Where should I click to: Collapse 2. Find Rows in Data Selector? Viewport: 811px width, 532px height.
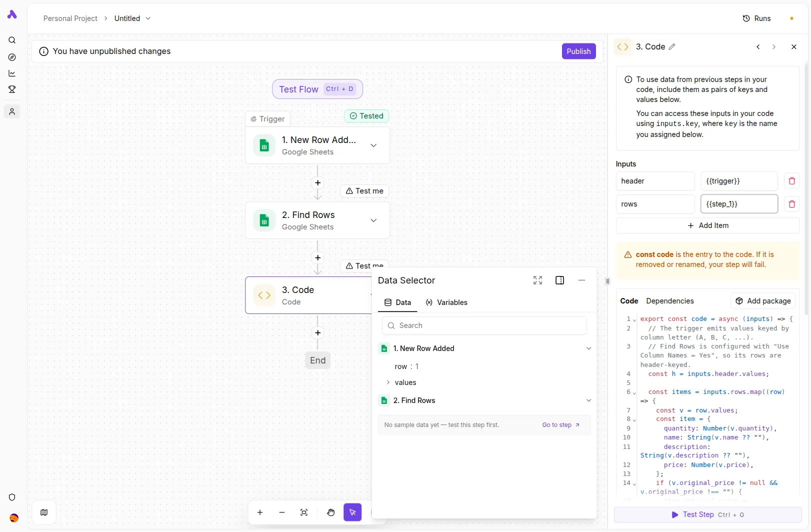(588, 400)
